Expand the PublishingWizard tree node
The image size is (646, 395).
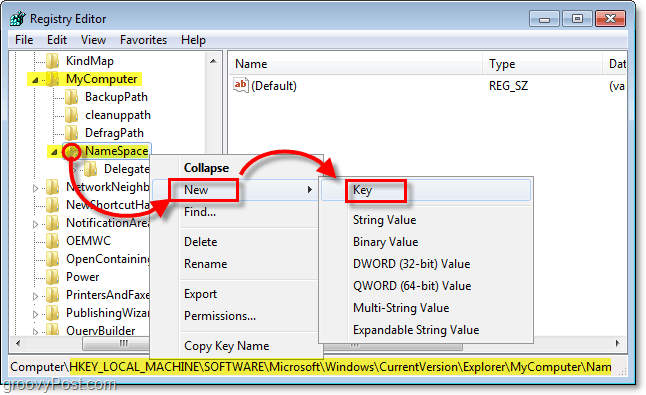click(35, 314)
